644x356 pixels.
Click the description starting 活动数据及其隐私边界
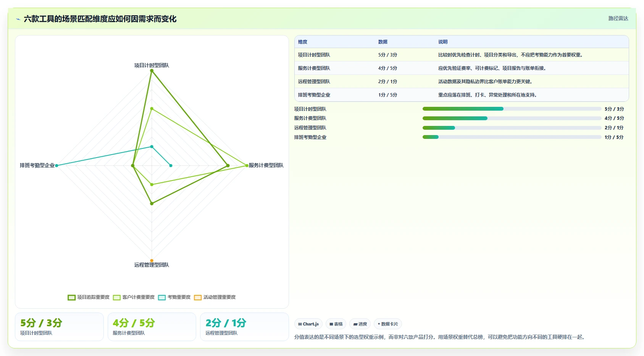(486, 82)
